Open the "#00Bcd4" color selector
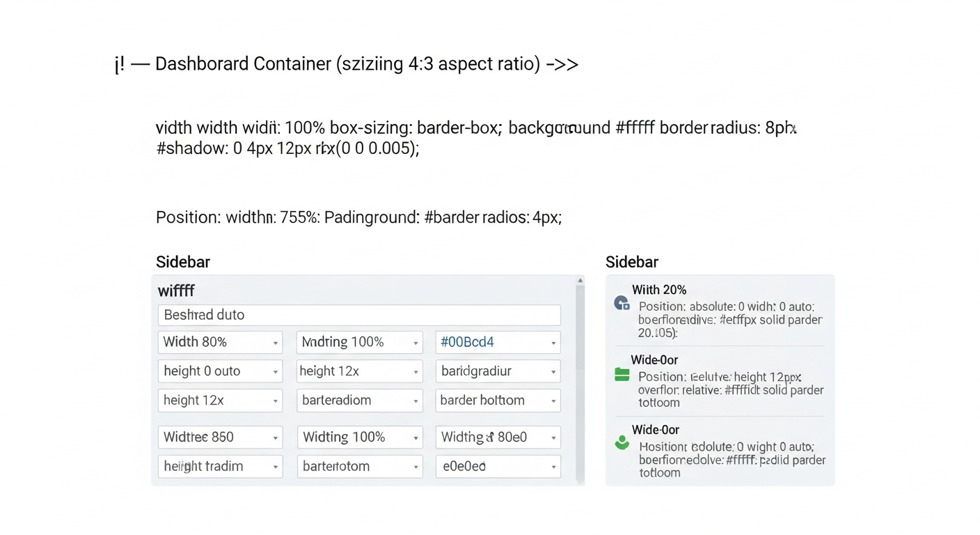The height and width of the screenshot is (535, 980). pos(498,342)
